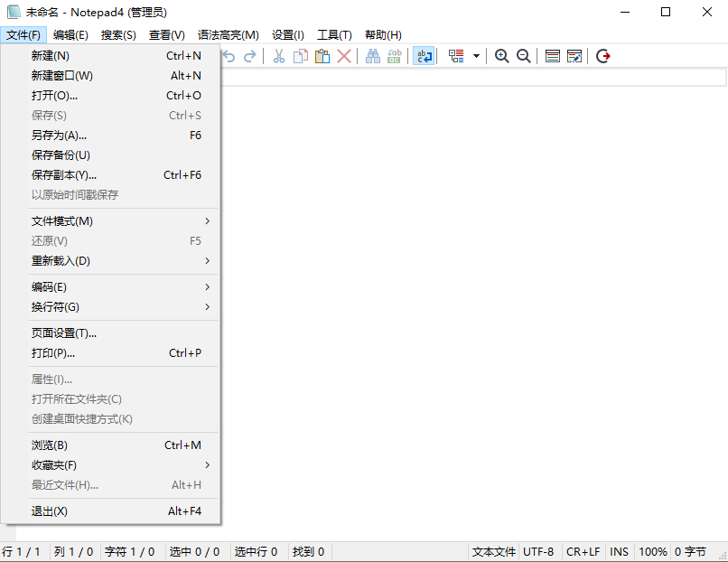
Task: Click the Copy toolbar icon
Action: click(x=301, y=56)
